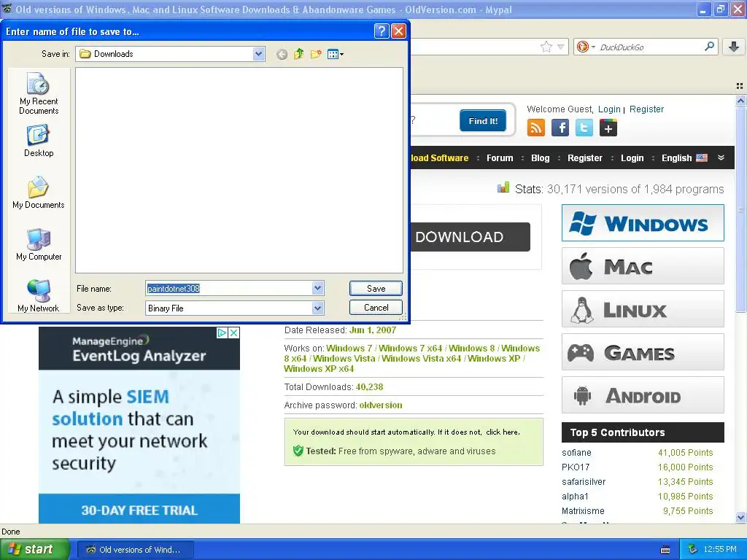Viewport: 747px width, 560px height.
Task: Open the Windows Vista link
Action: pyautogui.click(x=344, y=358)
